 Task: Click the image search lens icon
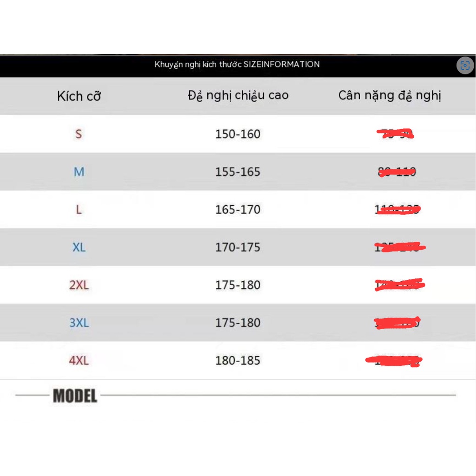click(x=465, y=66)
